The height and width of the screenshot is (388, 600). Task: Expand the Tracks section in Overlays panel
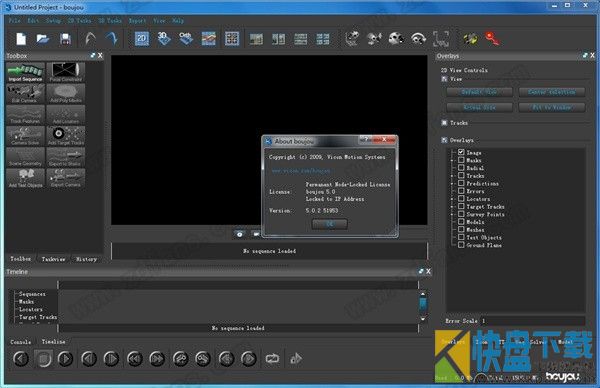444,123
